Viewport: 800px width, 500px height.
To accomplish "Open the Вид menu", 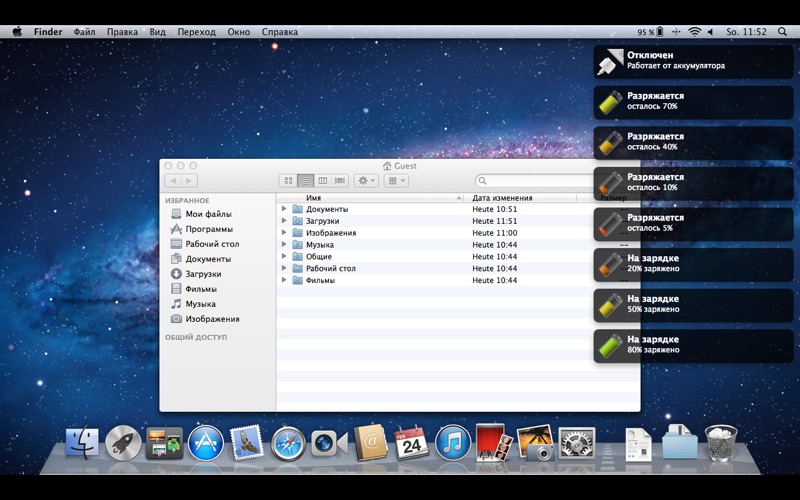I will tap(158, 32).
